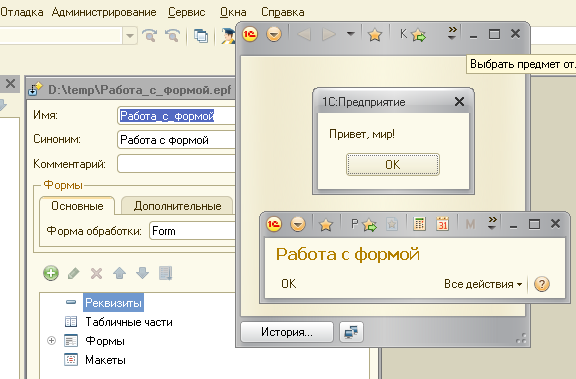Click the Favorites star in Работа с формой window
Screen dimensions: 576x379
point(325,224)
